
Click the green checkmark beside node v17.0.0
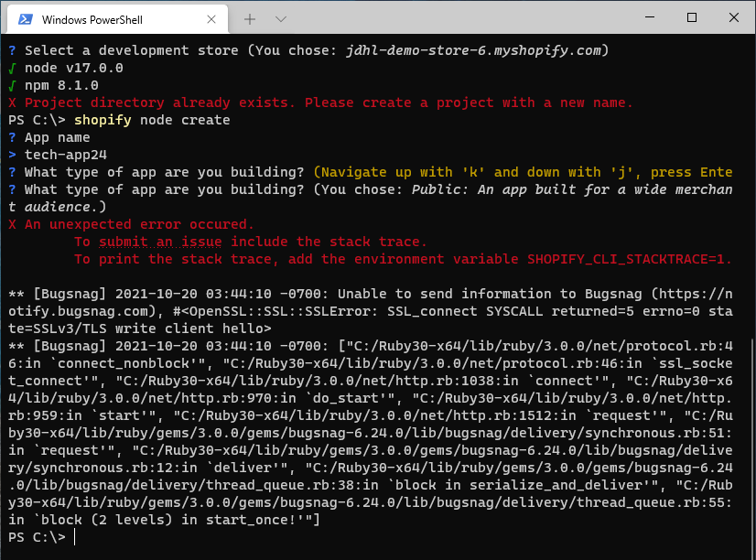(x=14, y=67)
